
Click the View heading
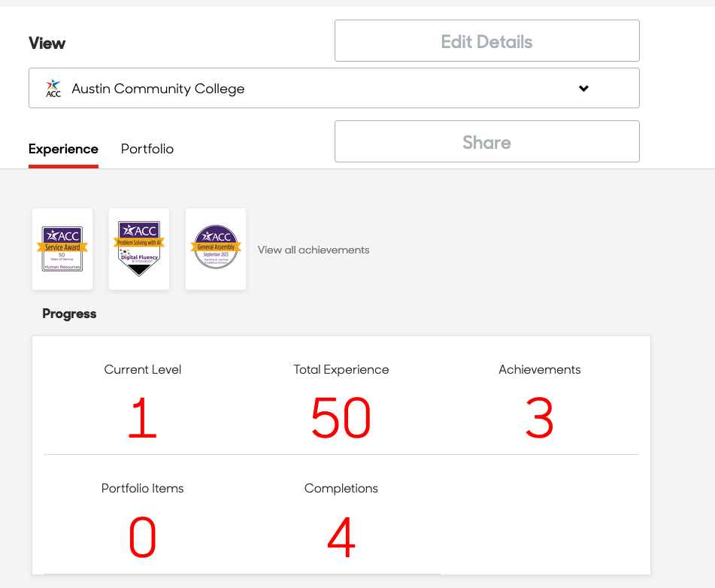click(x=47, y=44)
